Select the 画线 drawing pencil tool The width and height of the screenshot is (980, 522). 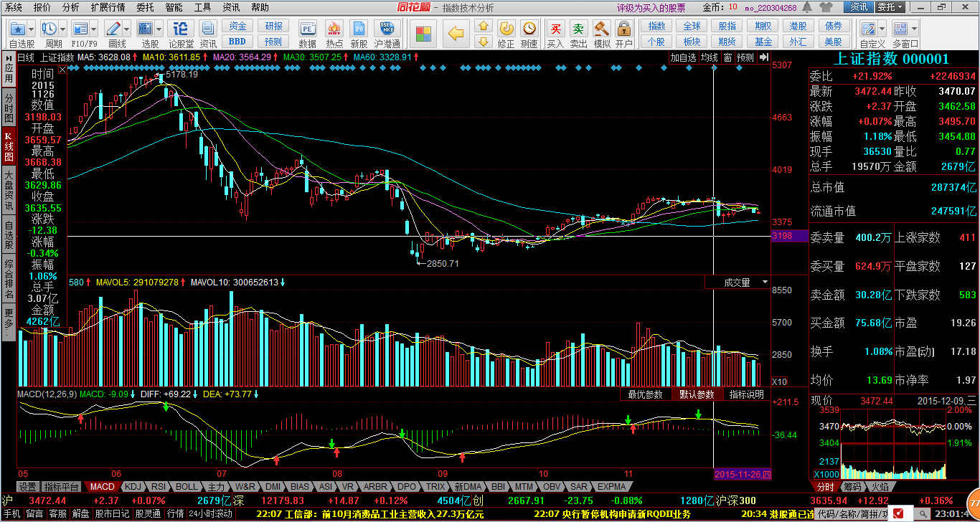pos(113,29)
